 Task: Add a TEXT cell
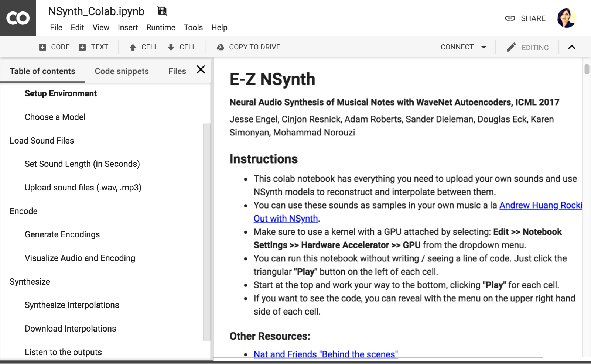94,47
